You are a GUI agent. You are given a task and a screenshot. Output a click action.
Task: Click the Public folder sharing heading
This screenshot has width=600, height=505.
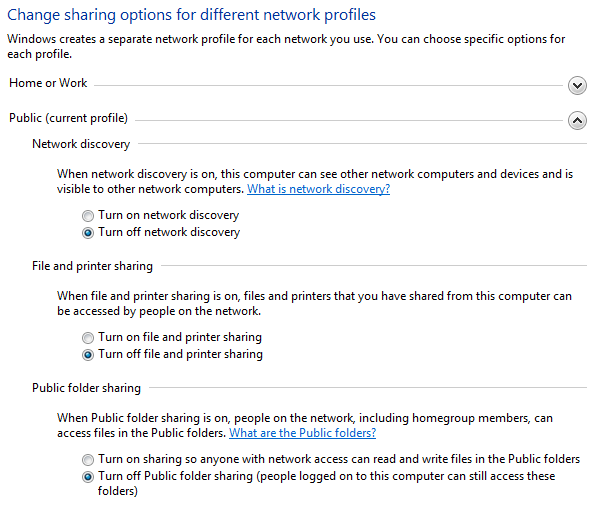[x=86, y=388]
